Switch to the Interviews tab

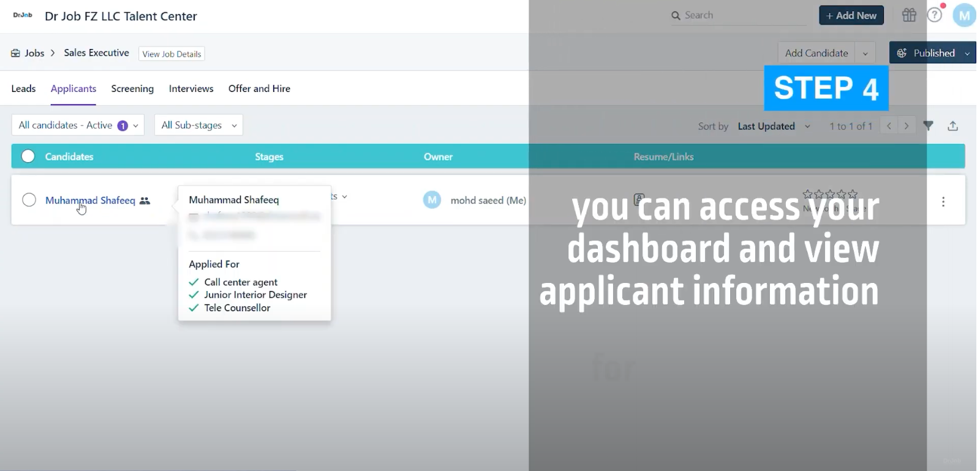coord(191,88)
